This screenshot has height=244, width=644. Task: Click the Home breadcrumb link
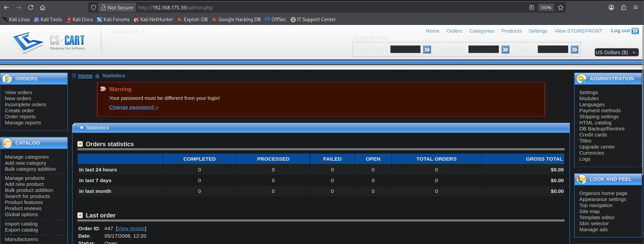tap(85, 76)
